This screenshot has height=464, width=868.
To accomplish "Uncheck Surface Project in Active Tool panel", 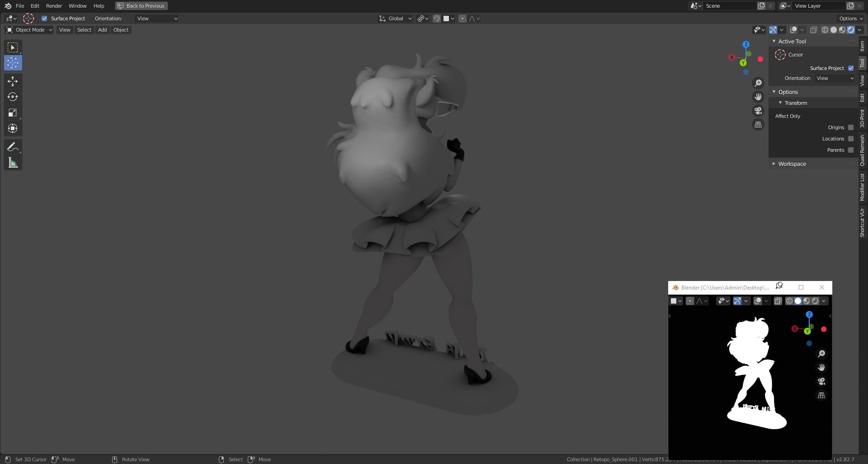I will coord(851,68).
